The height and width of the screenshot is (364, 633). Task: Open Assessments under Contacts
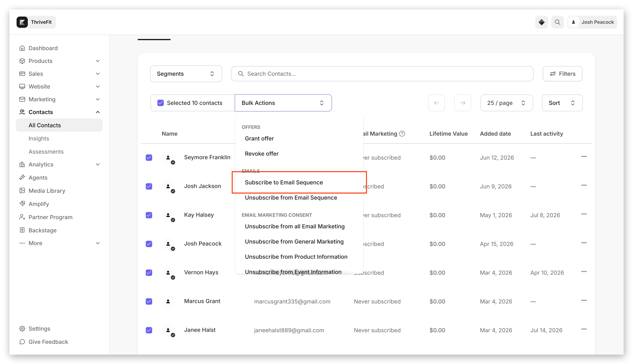[46, 151]
